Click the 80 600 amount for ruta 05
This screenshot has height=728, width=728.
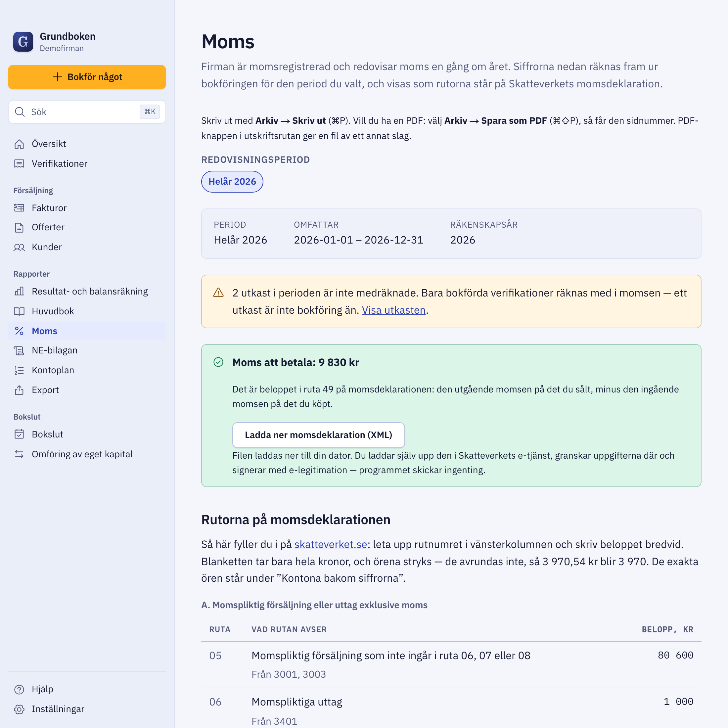676,655
